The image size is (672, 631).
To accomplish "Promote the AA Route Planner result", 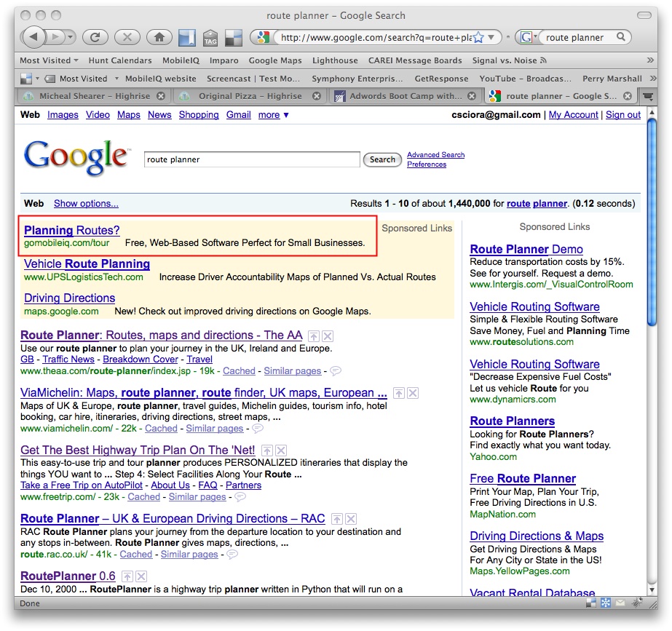I will click(313, 336).
